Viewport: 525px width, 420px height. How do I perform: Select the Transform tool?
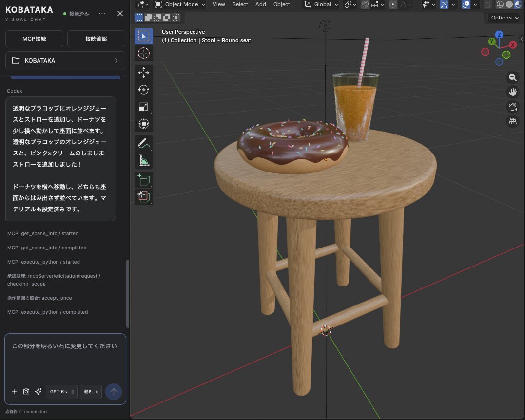(x=144, y=124)
